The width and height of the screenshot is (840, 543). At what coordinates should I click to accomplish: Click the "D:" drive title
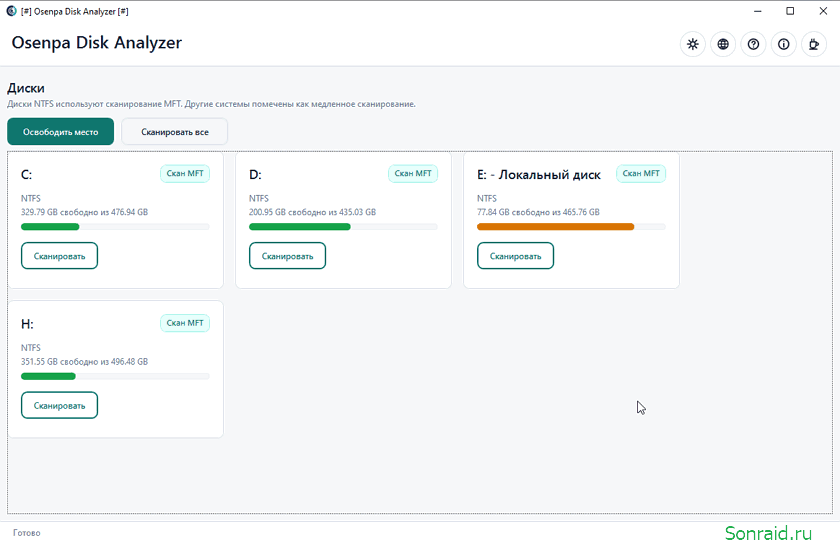[255, 175]
